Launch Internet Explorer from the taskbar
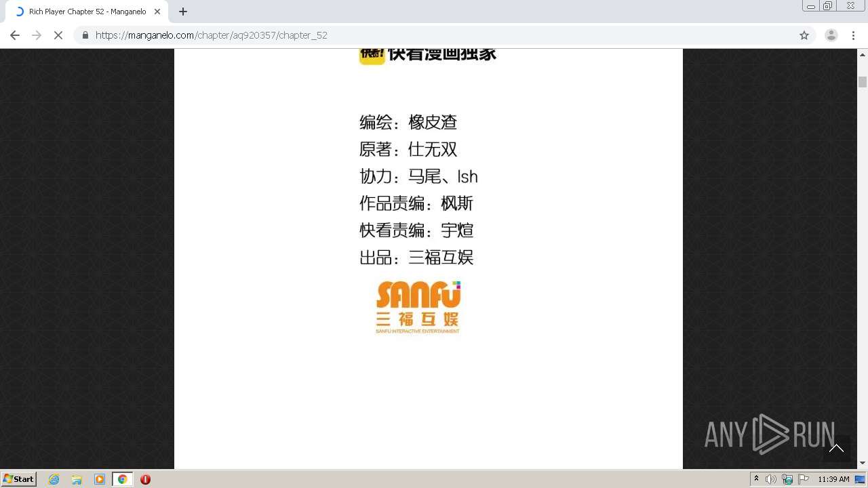The image size is (868, 488). (x=54, y=479)
